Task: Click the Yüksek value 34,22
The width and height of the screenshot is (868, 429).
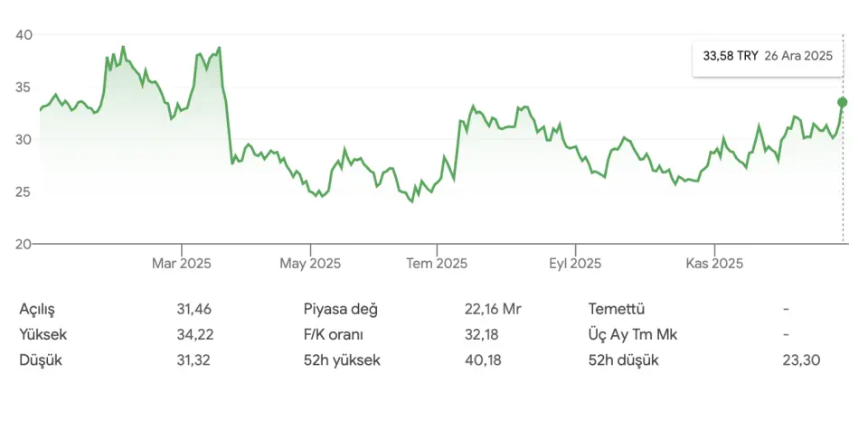Action: (194, 334)
